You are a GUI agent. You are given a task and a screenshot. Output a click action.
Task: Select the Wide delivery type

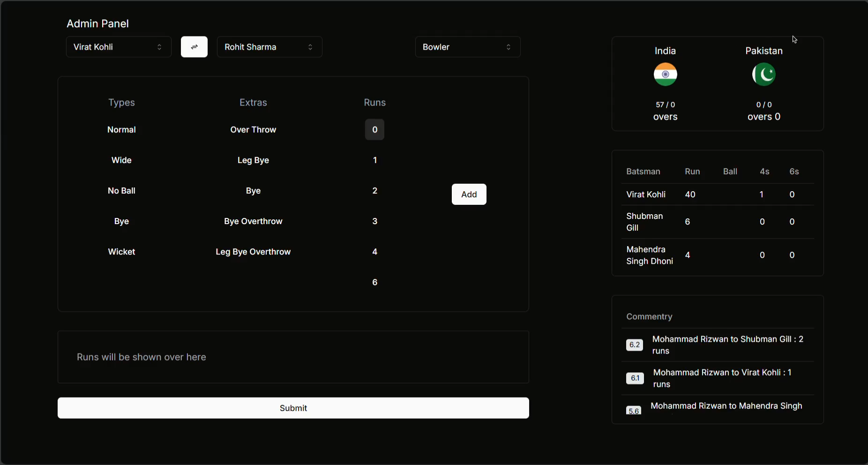[x=121, y=160]
